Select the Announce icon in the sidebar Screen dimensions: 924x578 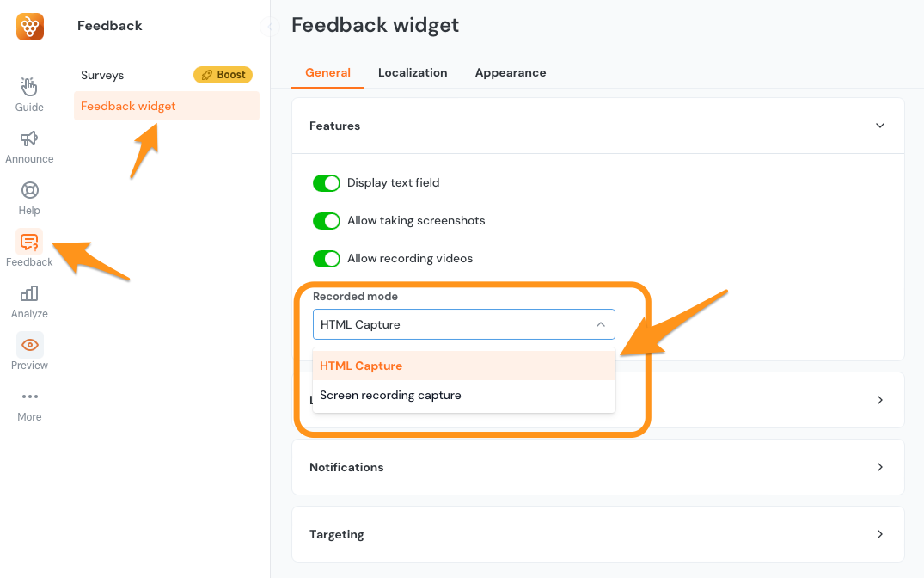coord(28,145)
